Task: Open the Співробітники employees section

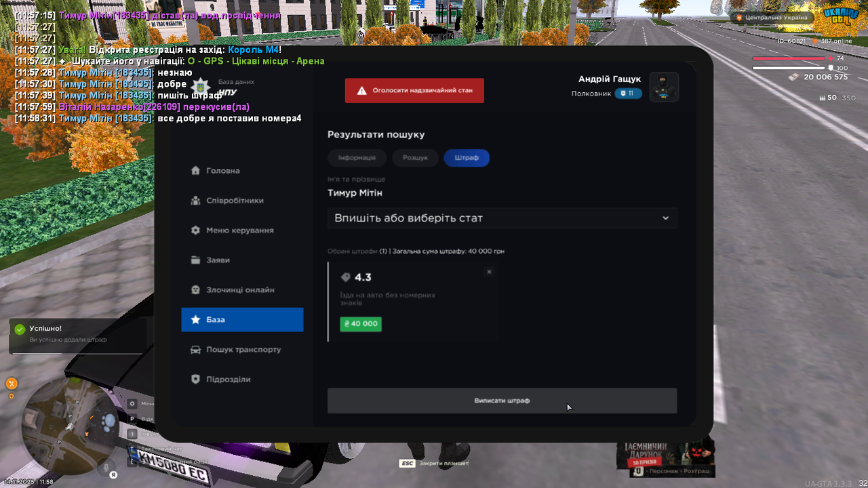Action: [x=242, y=201]
